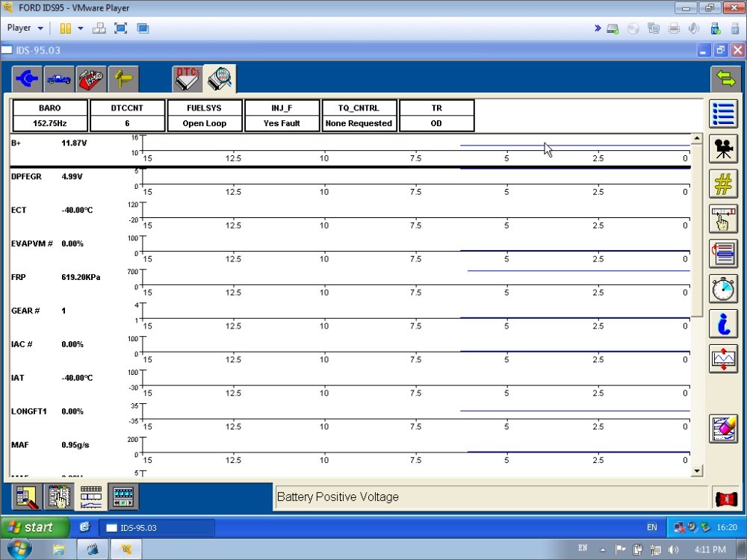Screen dimensions: 747x560
Task: Click the eraser clear icon
Action: [723, 429]
